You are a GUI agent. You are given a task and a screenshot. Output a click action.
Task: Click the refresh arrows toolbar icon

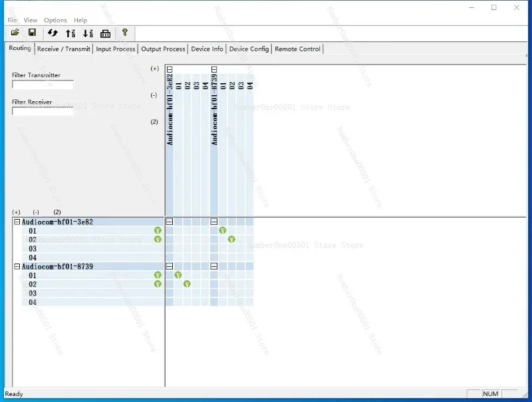53,33
